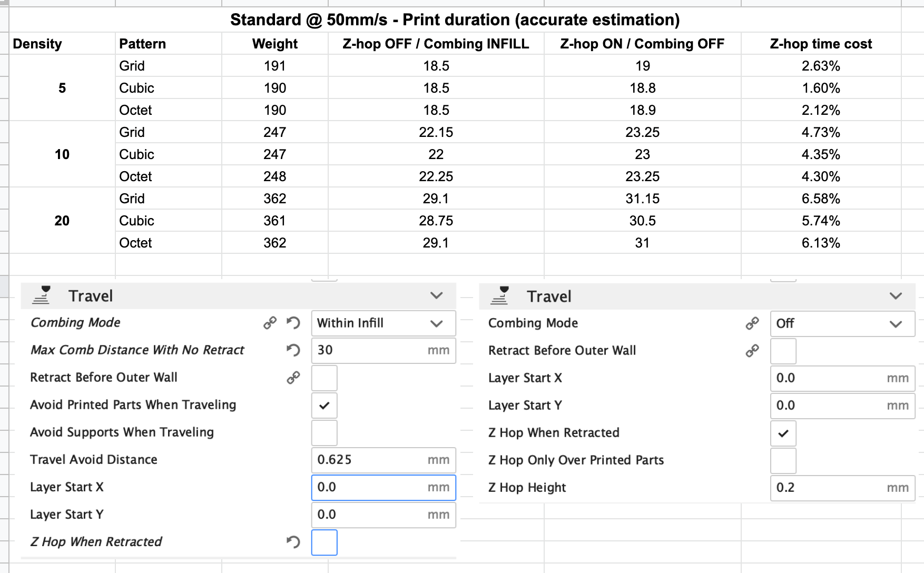This screenshot has height=573, width=924.
Task: Select duration cell 30.5
Action: [643, 221]
